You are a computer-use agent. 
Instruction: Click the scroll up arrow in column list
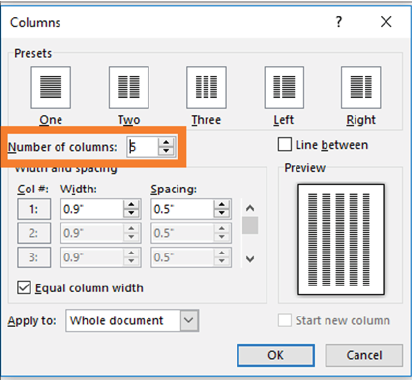pyautogui.click(x=250, y=208)
